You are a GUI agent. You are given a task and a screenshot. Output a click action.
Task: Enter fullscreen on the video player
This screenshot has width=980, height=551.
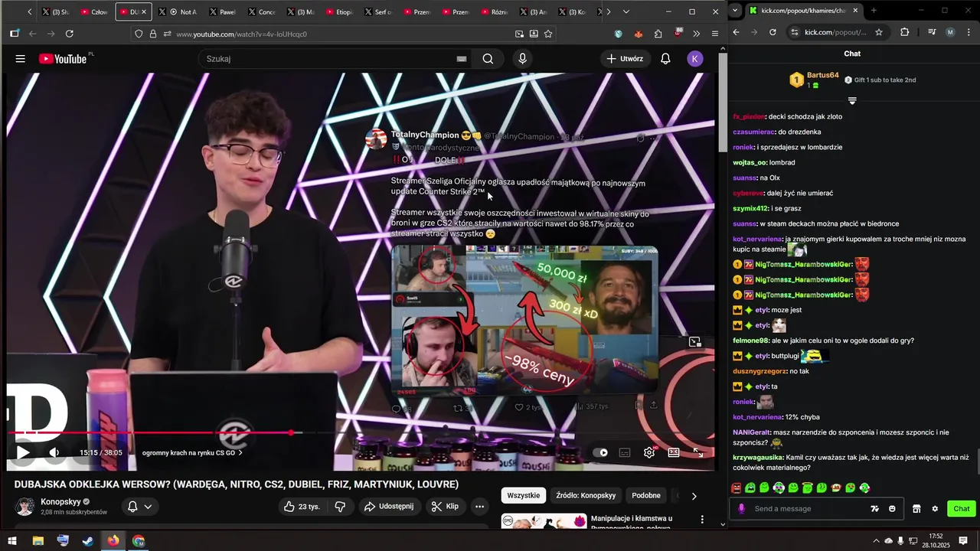[698, 452]
